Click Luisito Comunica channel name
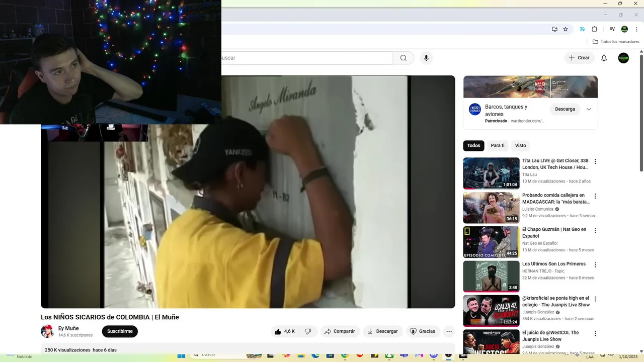 [x=538, y=209]
